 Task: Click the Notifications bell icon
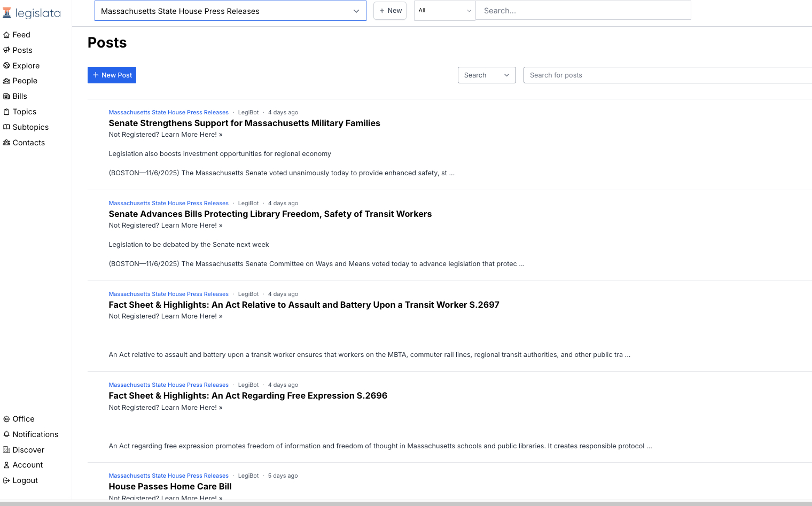[6, 434]
